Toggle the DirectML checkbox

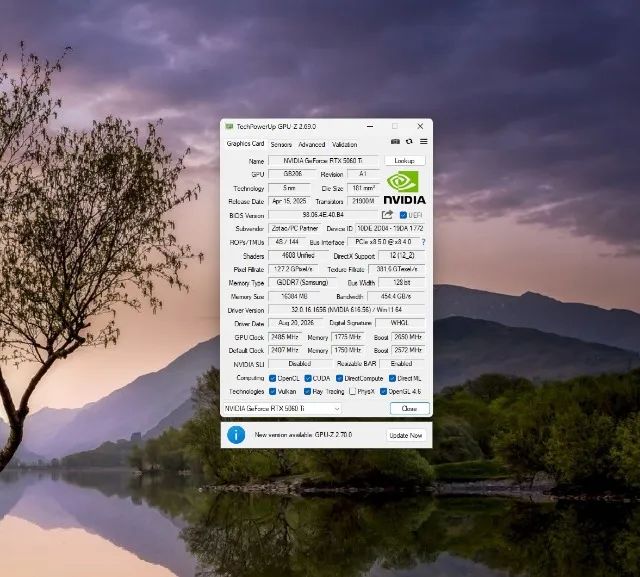[x=392, y=378]
